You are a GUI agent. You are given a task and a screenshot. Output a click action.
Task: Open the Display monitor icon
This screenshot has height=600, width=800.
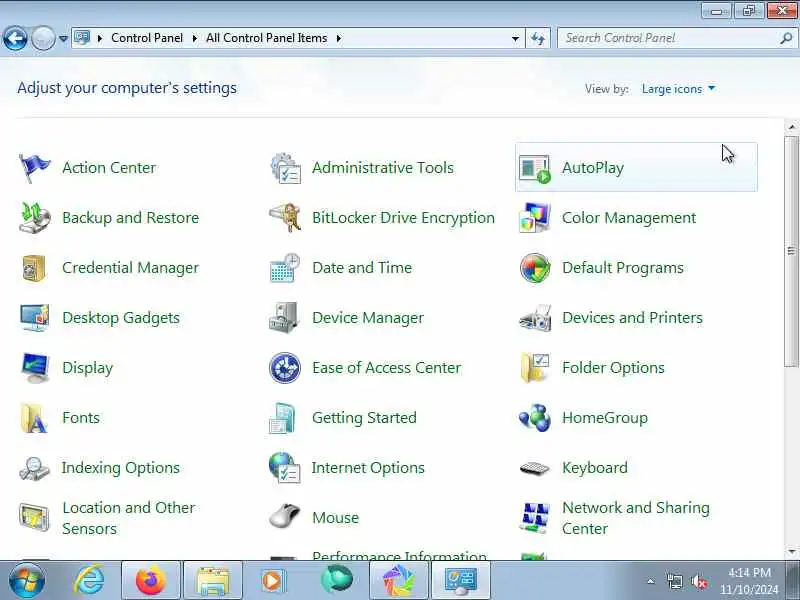tap(34, 368)
